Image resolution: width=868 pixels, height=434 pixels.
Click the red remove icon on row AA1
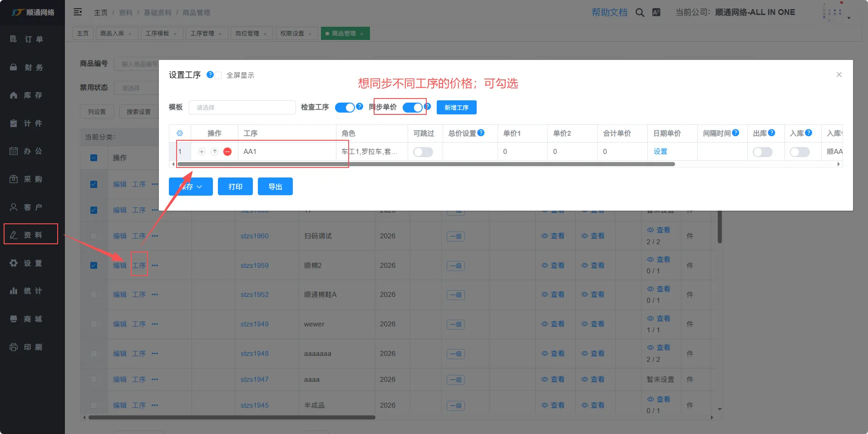(x=227, y=152)
